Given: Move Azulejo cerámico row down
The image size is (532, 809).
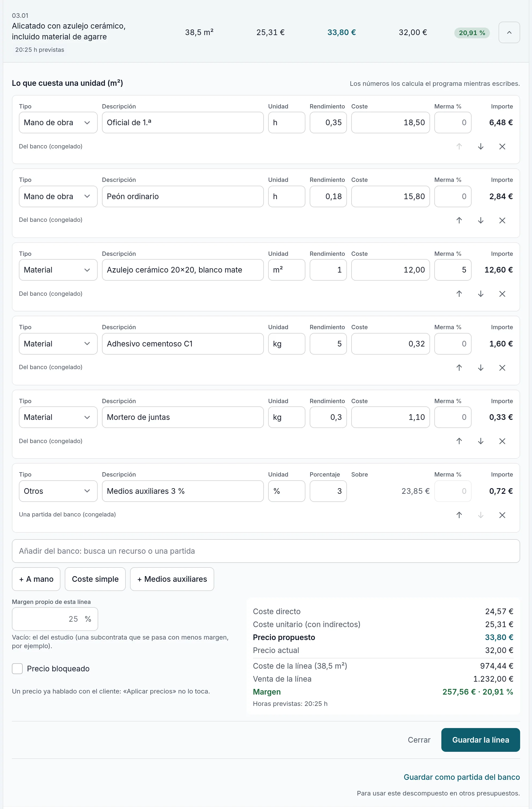Looking at the screenshot, I should [481, 294].
